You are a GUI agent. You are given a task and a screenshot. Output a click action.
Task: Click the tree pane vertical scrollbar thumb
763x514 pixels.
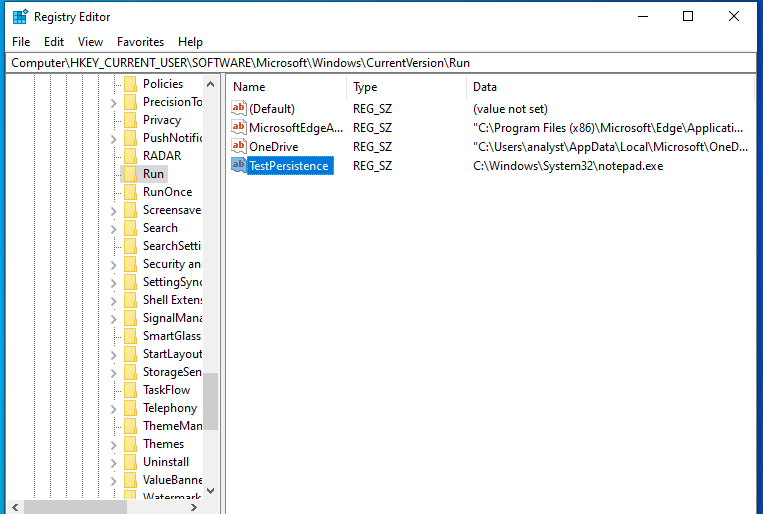click(x=210, y=400)
